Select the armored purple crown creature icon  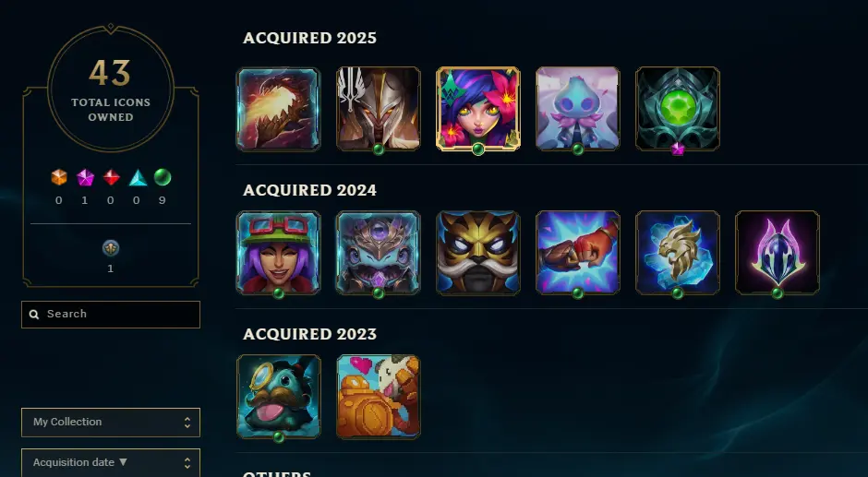pos(379,253)
